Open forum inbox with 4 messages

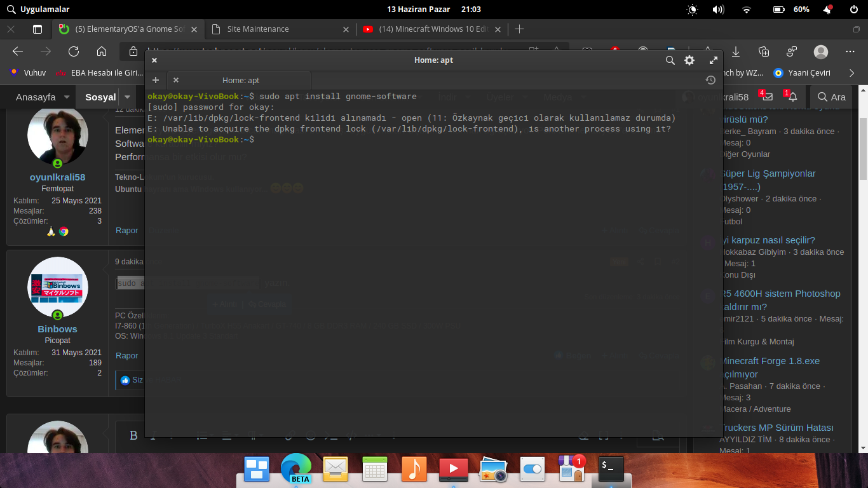768,97
